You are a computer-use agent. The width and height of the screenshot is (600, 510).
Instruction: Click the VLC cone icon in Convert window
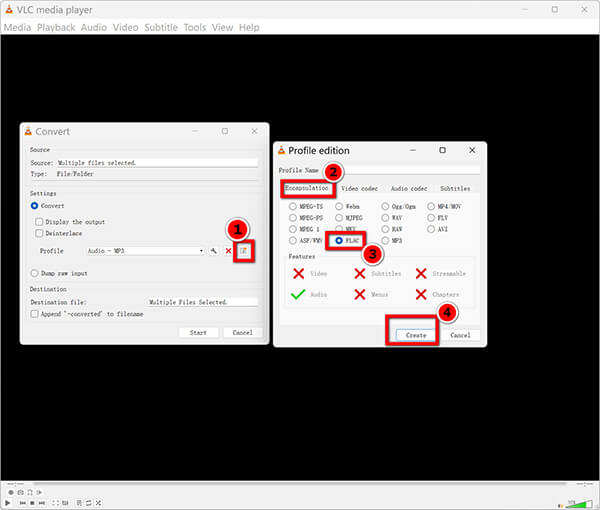tap(28, 131)
